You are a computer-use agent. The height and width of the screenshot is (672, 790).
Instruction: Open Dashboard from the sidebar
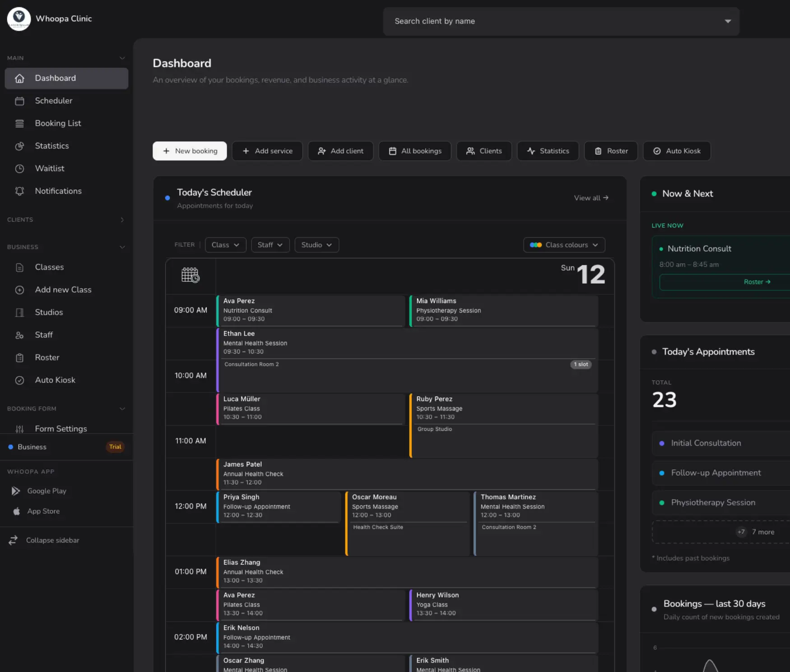pos(66,78)
